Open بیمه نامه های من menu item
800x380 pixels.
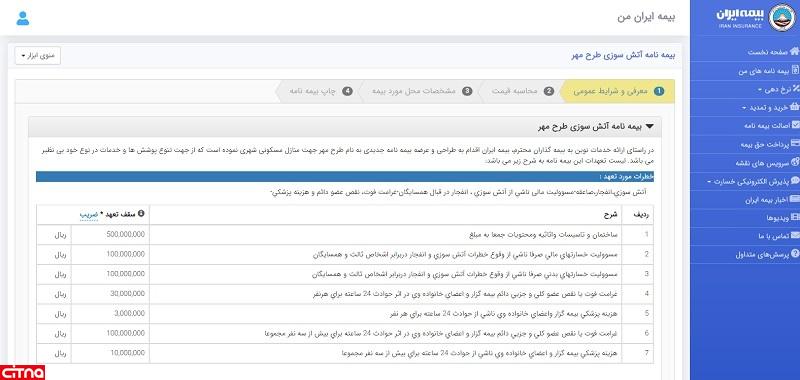pyautogui.click(x=763, y=71)
